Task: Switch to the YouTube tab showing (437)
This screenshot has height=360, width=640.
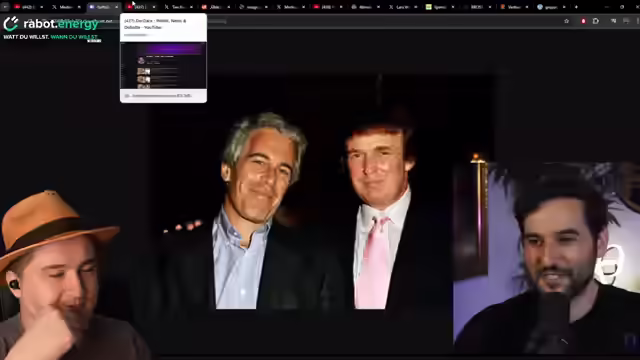Action: coord(141,7)
